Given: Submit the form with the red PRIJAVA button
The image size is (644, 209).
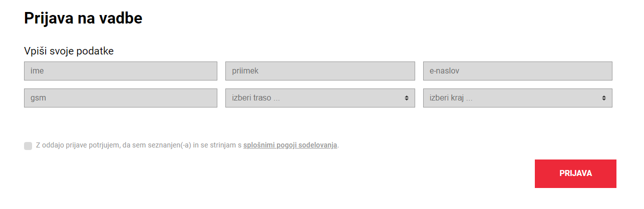Looking at the screenshot, I should [x=575, y=173].
